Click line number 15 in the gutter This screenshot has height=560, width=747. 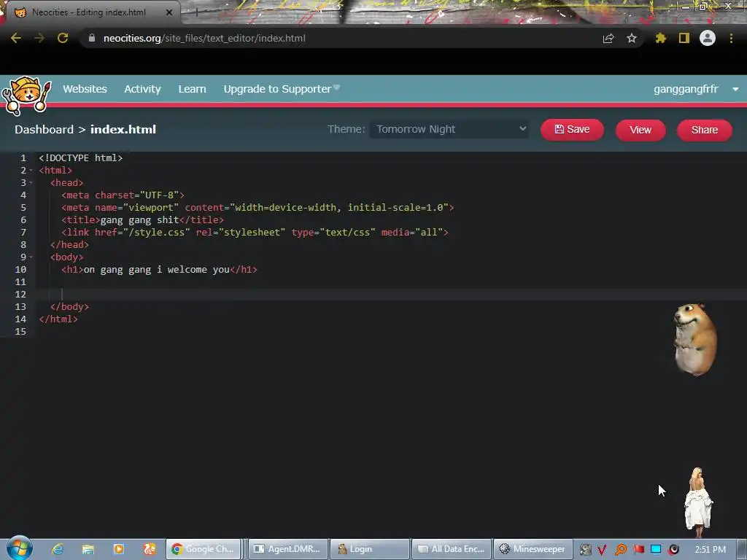tap(20, 332)
